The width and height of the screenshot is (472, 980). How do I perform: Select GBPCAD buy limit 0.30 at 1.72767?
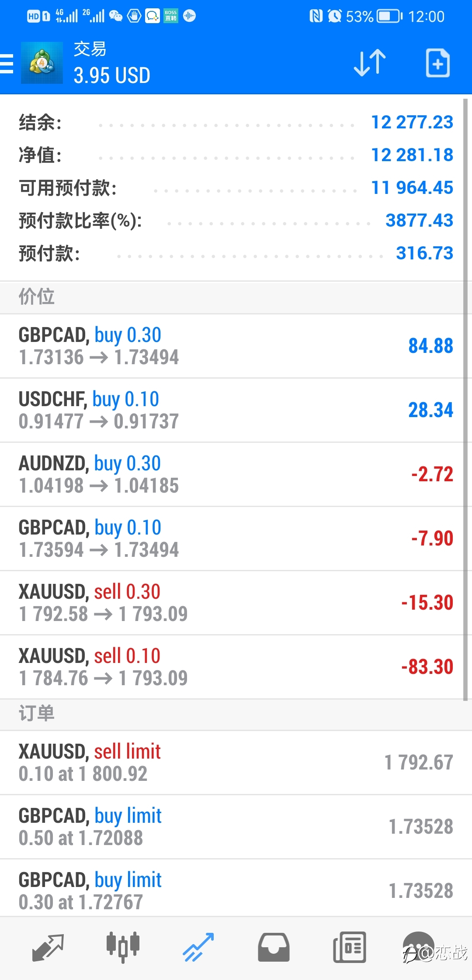[236, 888]
